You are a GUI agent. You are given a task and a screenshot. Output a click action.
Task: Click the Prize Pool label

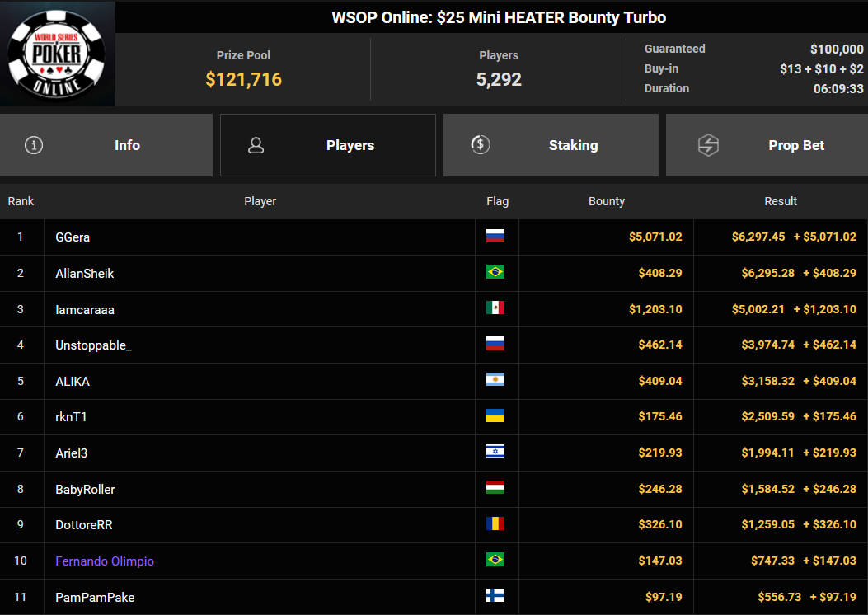coord(243,55)
